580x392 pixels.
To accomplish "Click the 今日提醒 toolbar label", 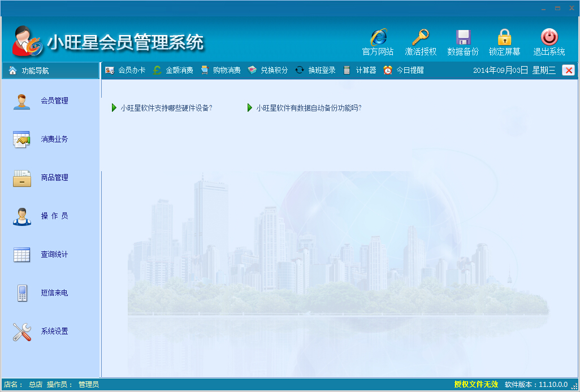I will coord(410,70).
